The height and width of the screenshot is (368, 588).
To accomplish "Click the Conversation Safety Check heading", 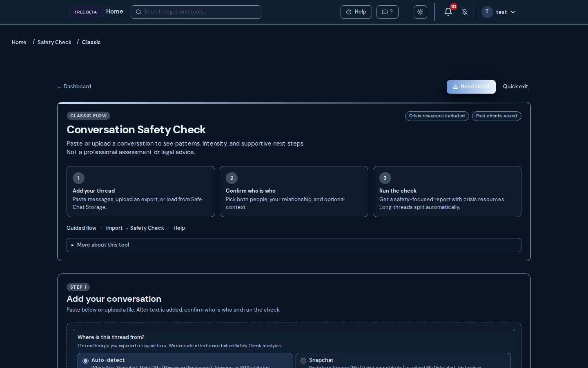I will coord(136,130).
